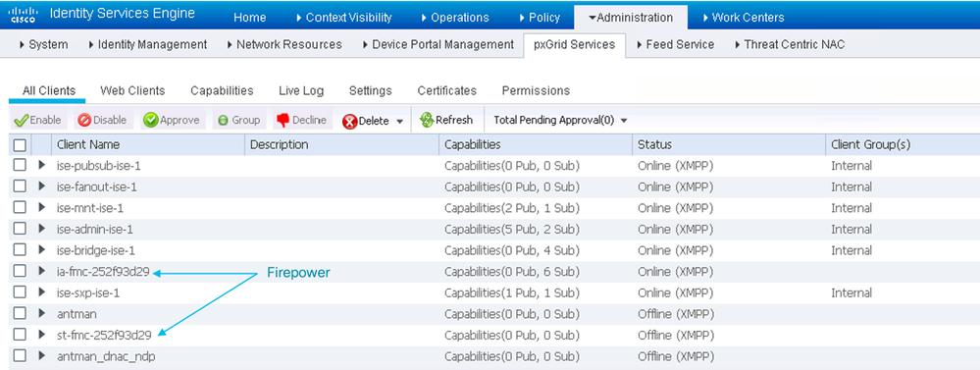Switch to the Certificates tab

click(x=447, y=90)
